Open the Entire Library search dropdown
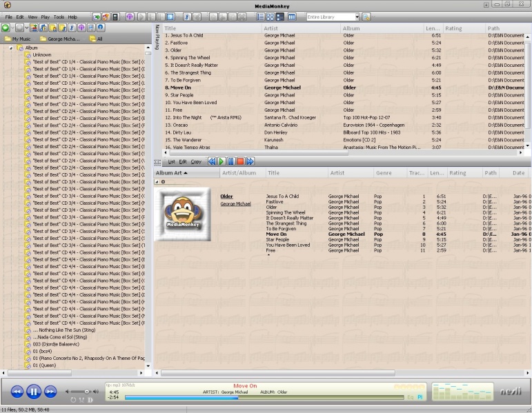532x413 pixels. 357,17
